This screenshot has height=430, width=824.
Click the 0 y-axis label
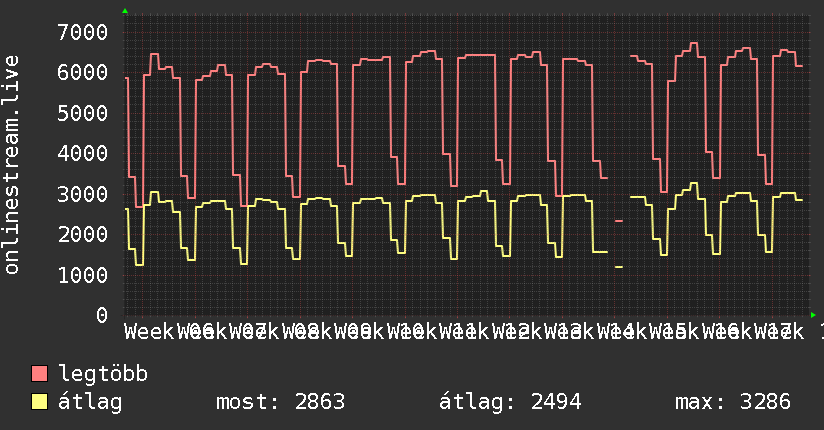tap(102, 315)
